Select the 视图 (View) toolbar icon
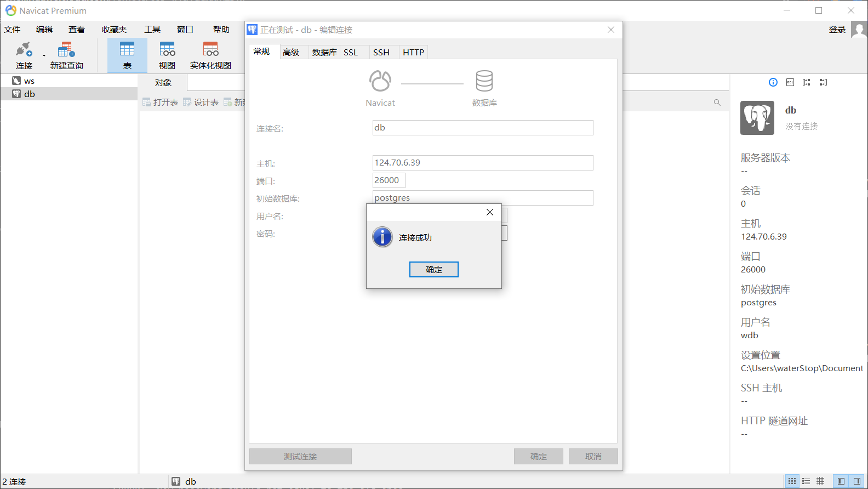Image resolution: width=868 pixels, height=489 pixels. click(167, 55)
